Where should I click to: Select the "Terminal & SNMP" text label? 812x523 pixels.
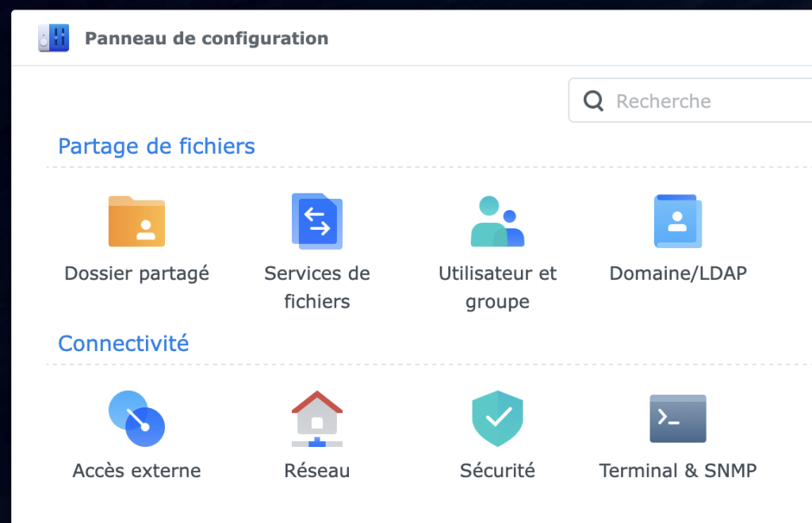click(x=678, y=471)
